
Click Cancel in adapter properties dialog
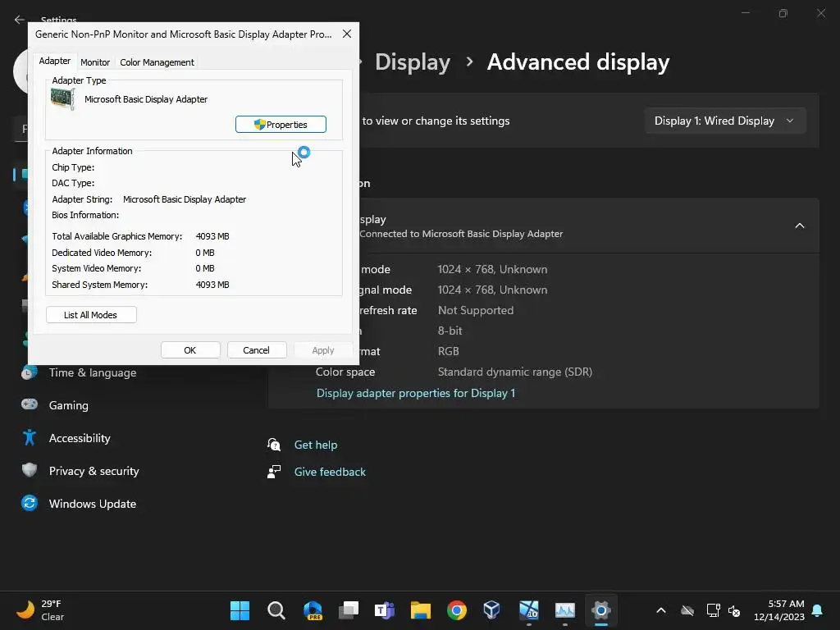(257, 349)
